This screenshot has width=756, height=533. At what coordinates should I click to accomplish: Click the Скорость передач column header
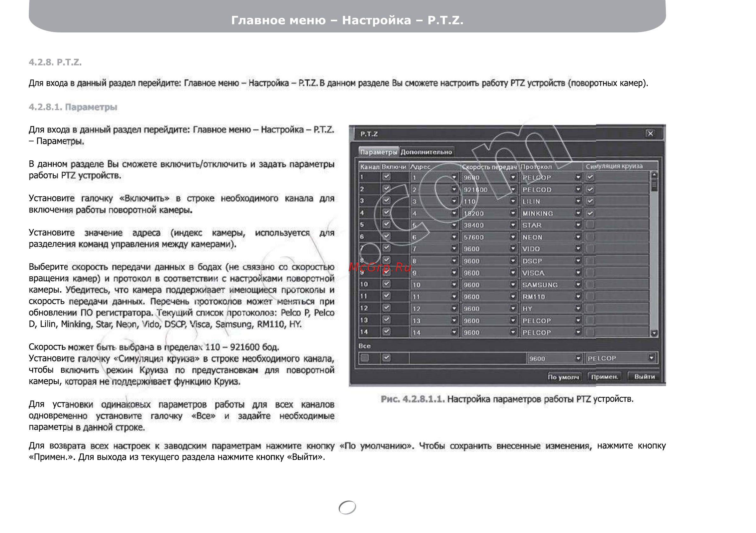(x=489, y=167)
